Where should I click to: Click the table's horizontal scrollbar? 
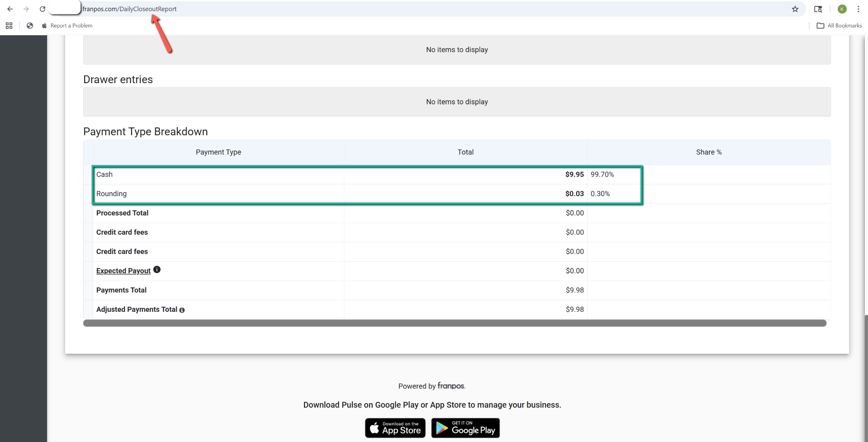(x=454, y=323)
